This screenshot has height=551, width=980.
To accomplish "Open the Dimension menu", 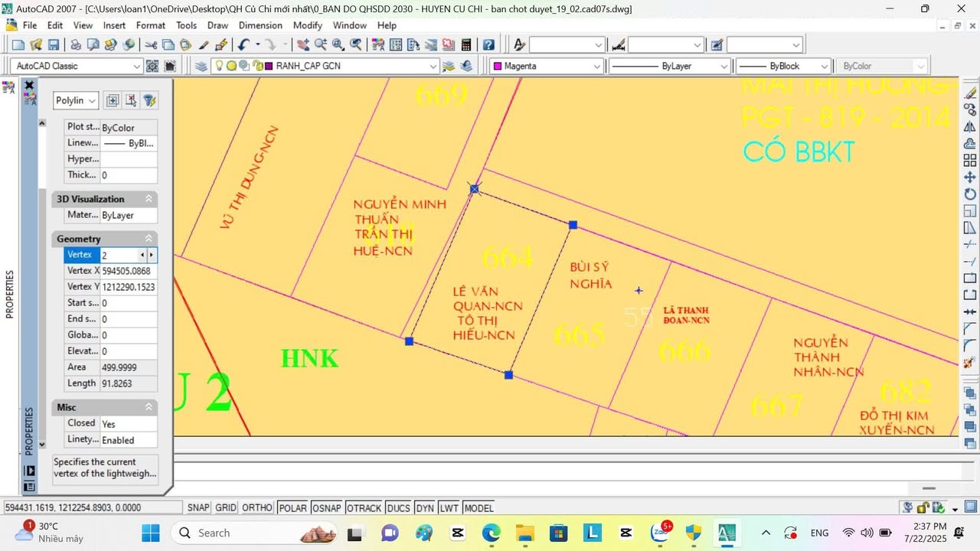I will [x=260, y=25].
